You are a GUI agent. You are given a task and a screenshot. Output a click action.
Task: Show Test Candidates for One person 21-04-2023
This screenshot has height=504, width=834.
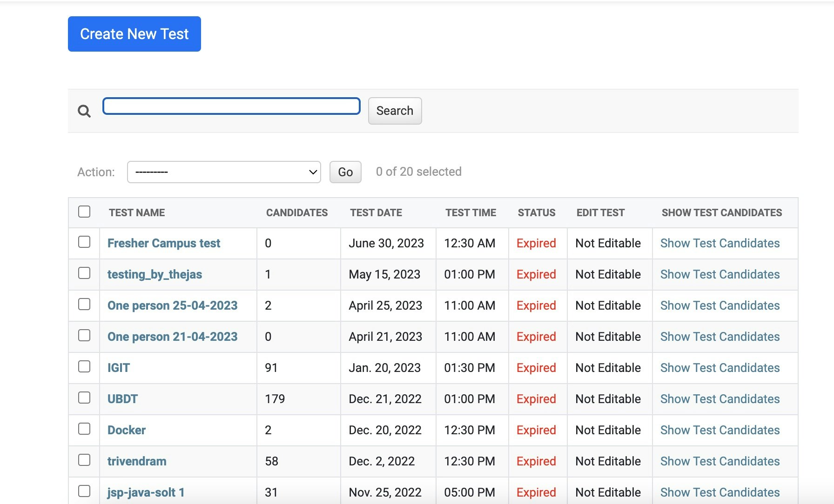click(x=720, y=337)
